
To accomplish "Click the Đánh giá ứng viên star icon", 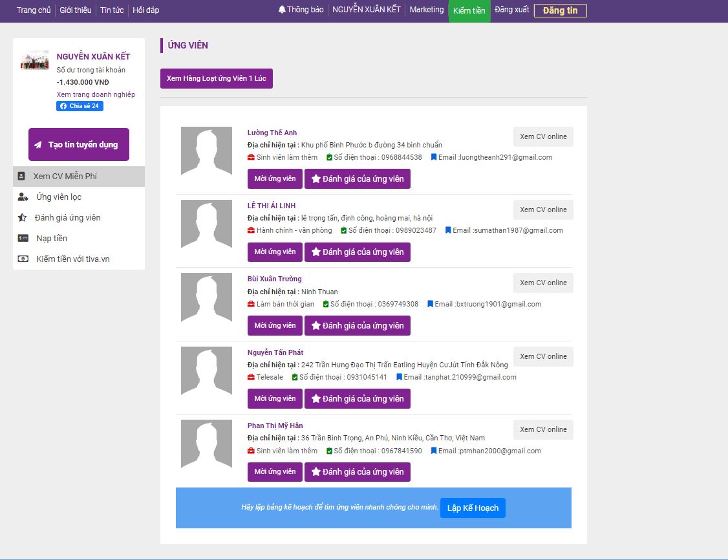I will tap(23, 218).
